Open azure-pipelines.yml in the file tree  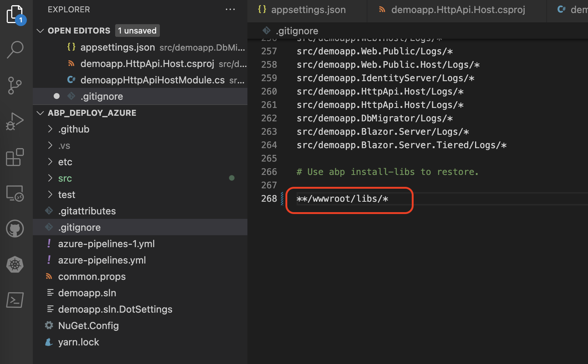[x=102, y=260]
